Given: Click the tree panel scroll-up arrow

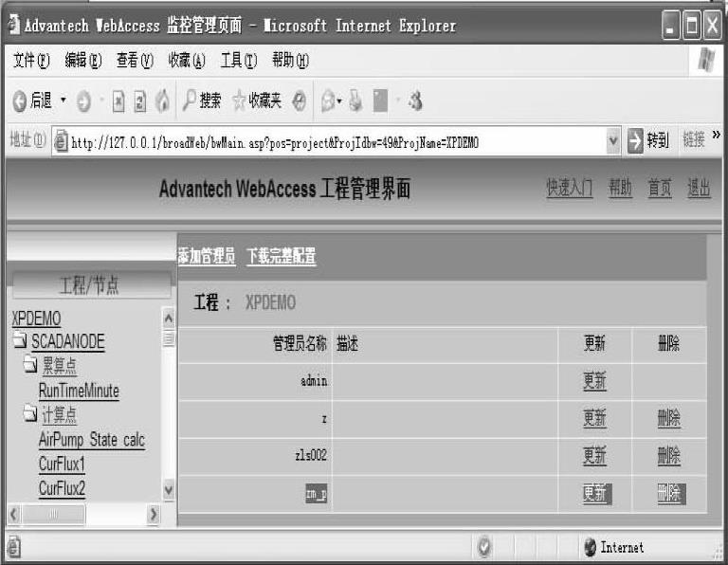Looking at the screenshot, I should point(169,318).
